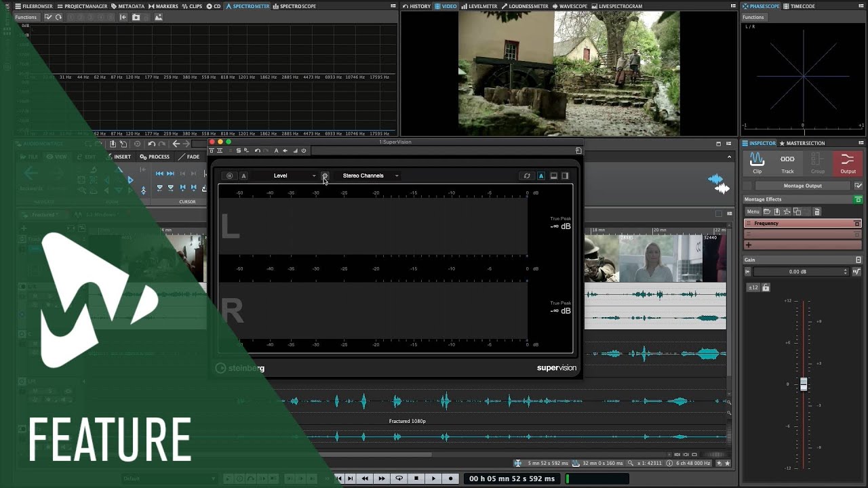Open the Loudness Meter tab
The height and width of the screenshot is (488, 868).
coord(524,6)
